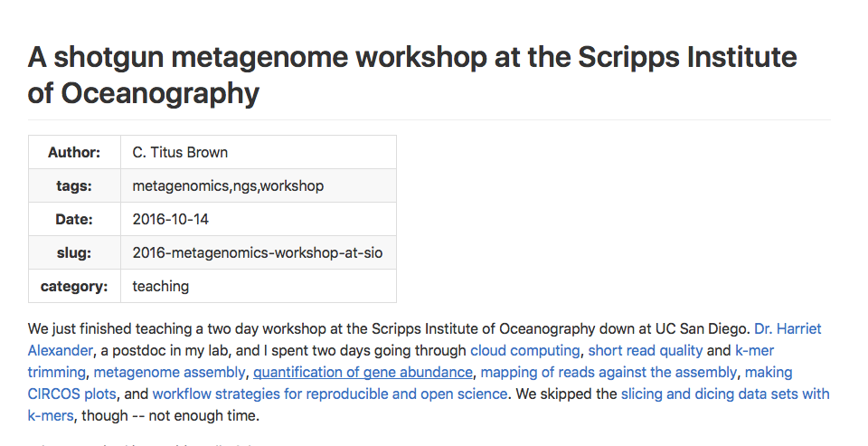Click the tags label cell
The height and width of the screenshot is (446, 868).
click(74, 186)
